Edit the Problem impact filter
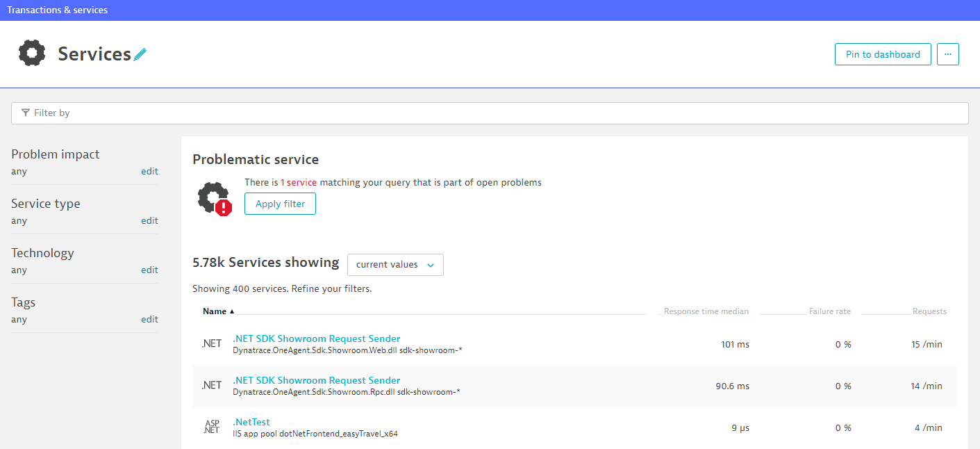The width and height of the screenshot is (980, 449). [150, 171]
